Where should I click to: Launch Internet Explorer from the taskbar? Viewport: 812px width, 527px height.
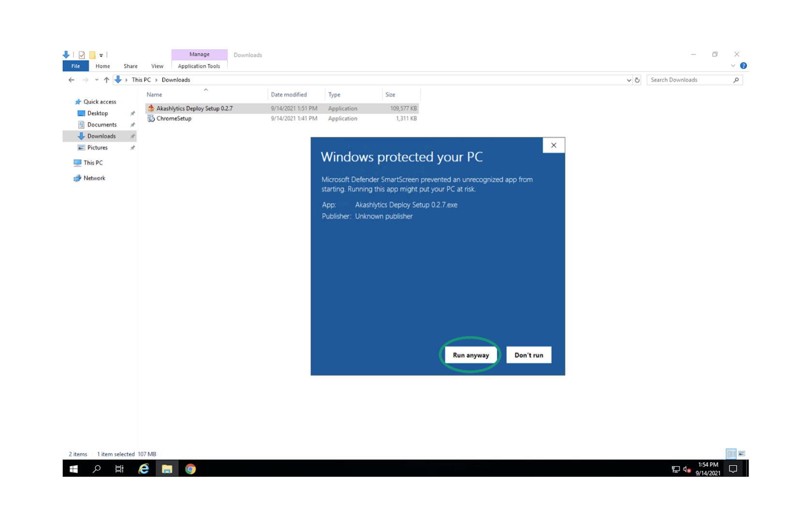(x=144, y=469)
